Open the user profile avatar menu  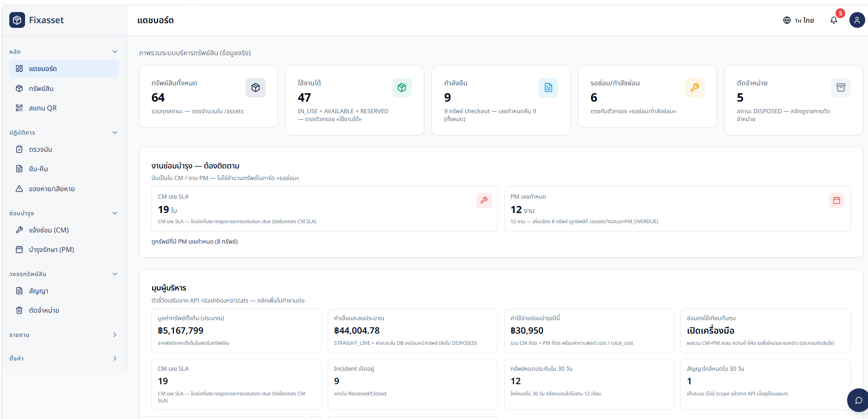pyautogui.click(x=857, y=20)
